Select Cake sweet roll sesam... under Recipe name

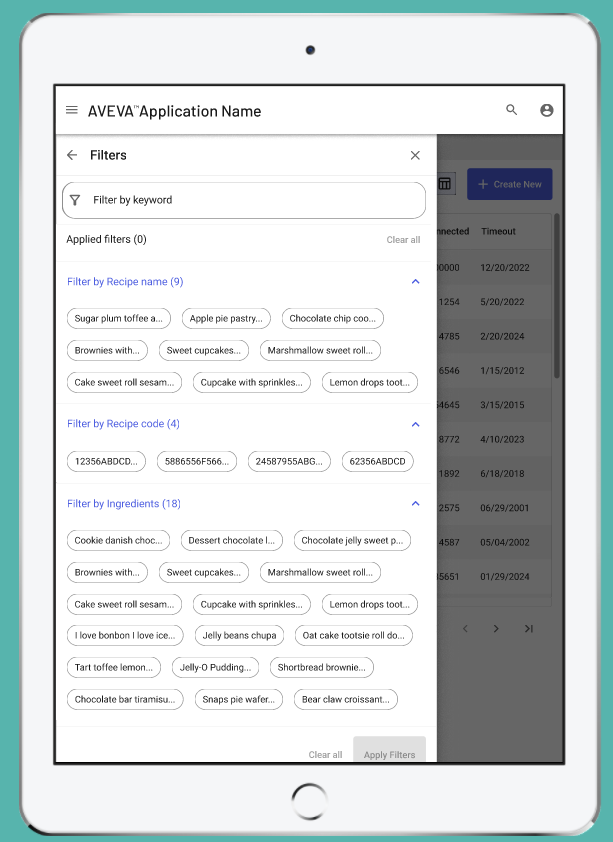(x=125, y=382)
